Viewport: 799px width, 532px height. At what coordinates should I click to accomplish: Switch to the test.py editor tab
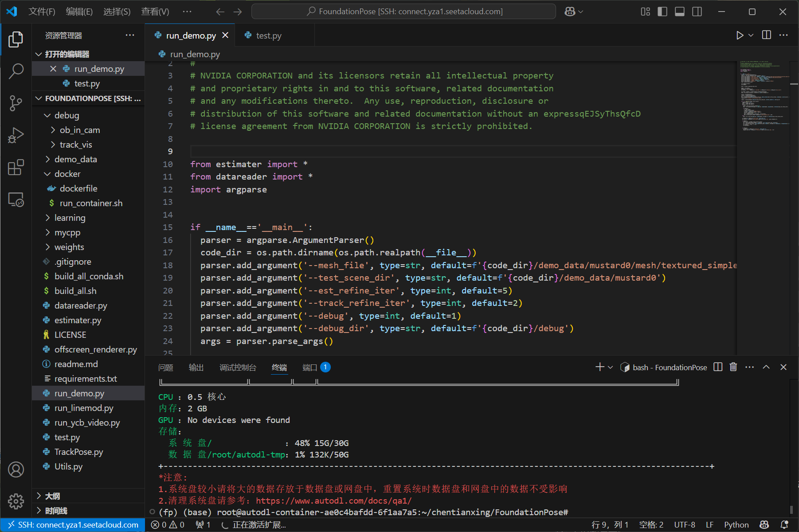[x=268, y=35]
